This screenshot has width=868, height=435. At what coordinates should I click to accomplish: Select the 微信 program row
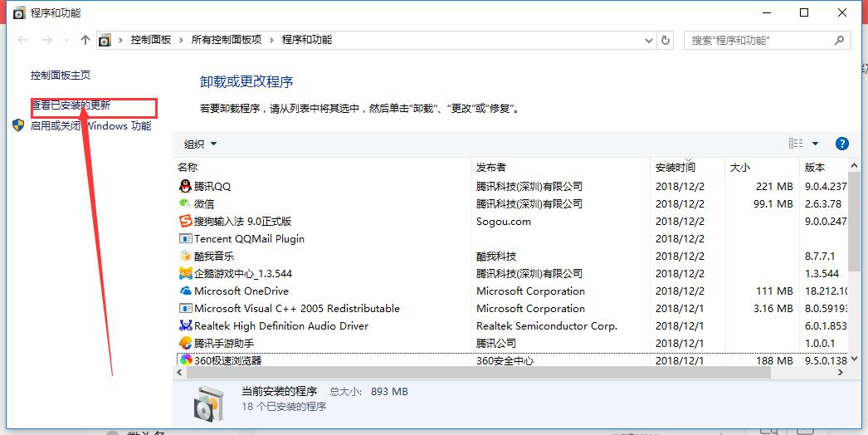512,204
